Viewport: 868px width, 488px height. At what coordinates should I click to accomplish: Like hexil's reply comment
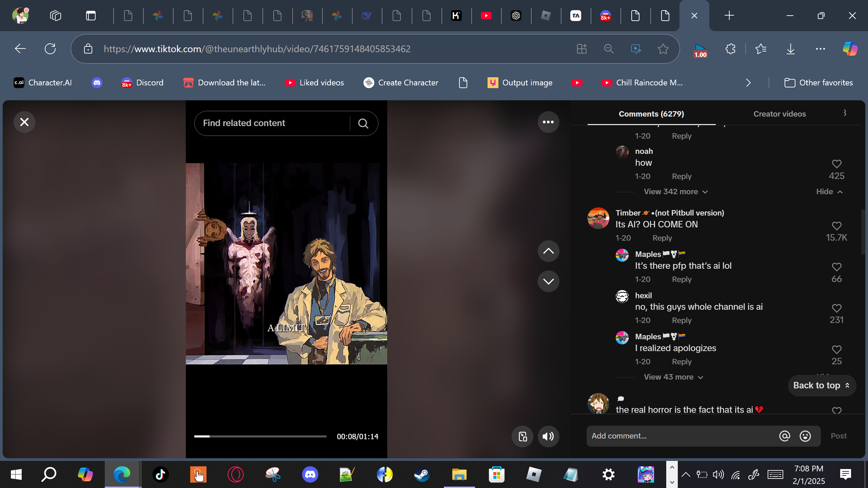click(x=836, y=308)
